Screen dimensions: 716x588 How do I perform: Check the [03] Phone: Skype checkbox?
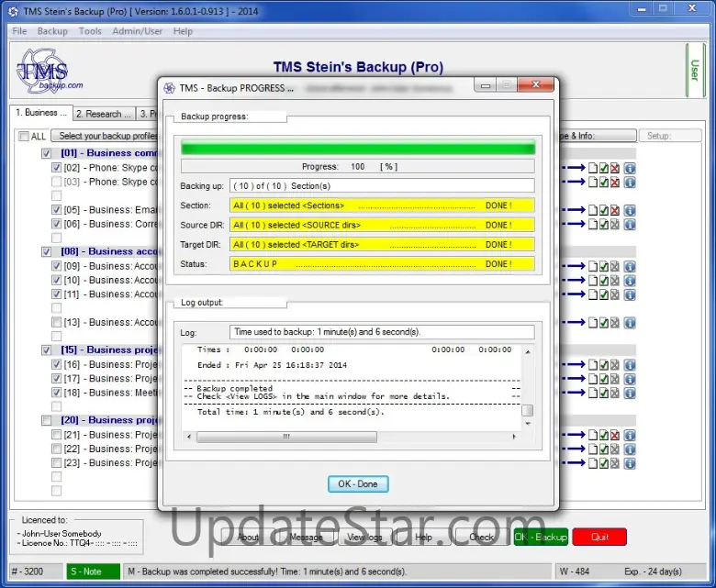pyautogui.click(x=56, y=182)
